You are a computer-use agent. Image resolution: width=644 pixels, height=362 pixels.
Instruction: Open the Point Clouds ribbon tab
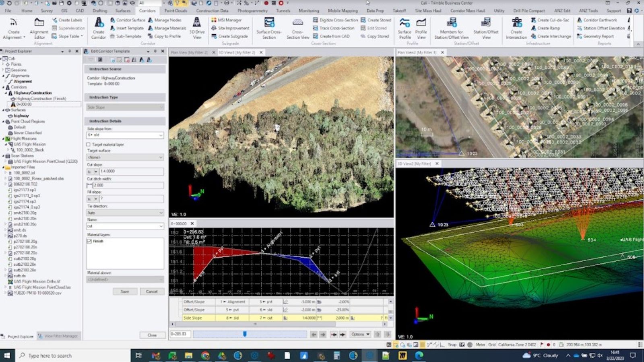tap(175, 10)
